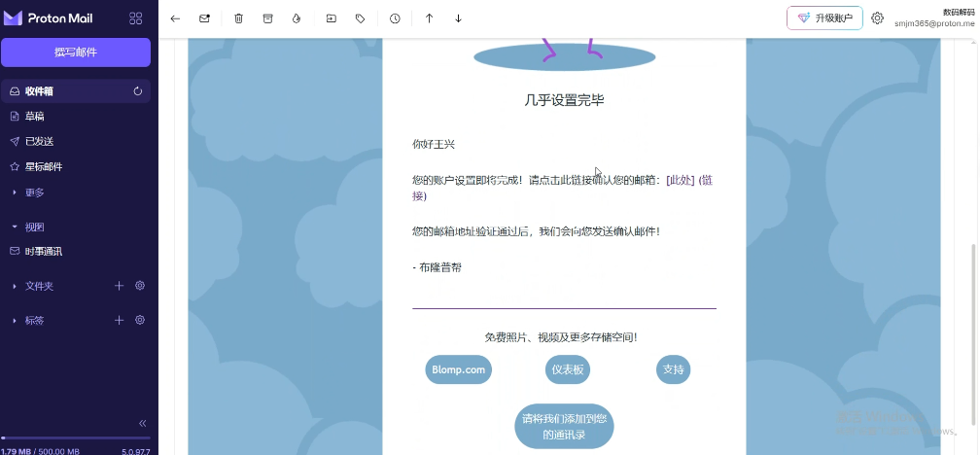Click the 支持 support button
980x455 pixels.
coord(673,369)
